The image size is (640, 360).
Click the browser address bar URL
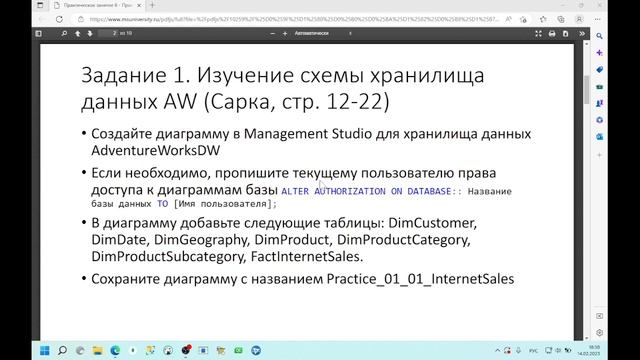tap(294, 19)
